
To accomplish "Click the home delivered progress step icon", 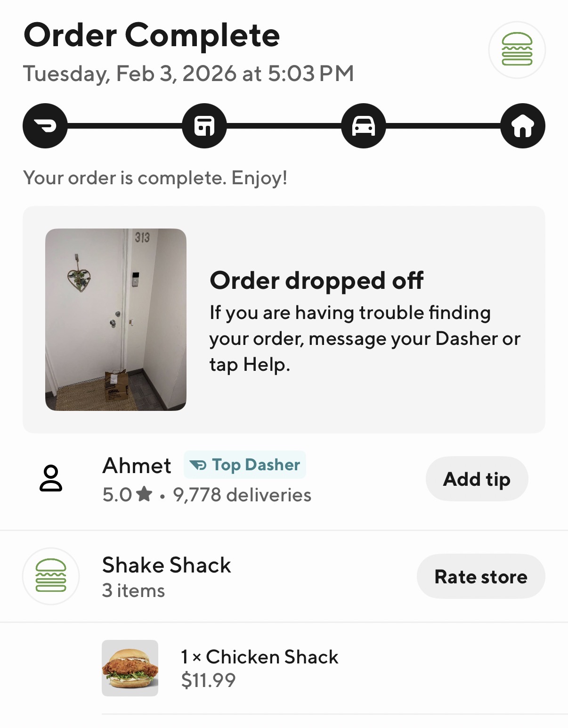I will (x=523, y=126).
